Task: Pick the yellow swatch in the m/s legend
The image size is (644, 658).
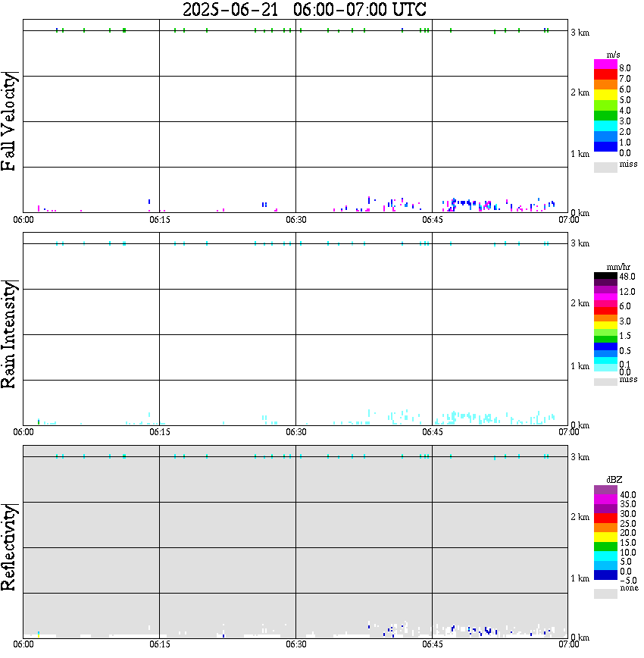Action: tap(605, 95)
